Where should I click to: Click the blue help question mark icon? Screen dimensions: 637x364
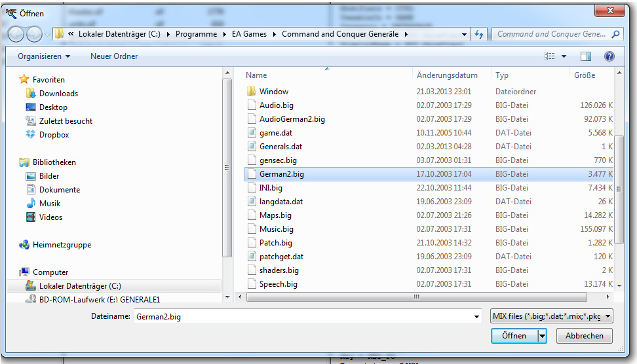pyautogui.click(x=609, y=56)
